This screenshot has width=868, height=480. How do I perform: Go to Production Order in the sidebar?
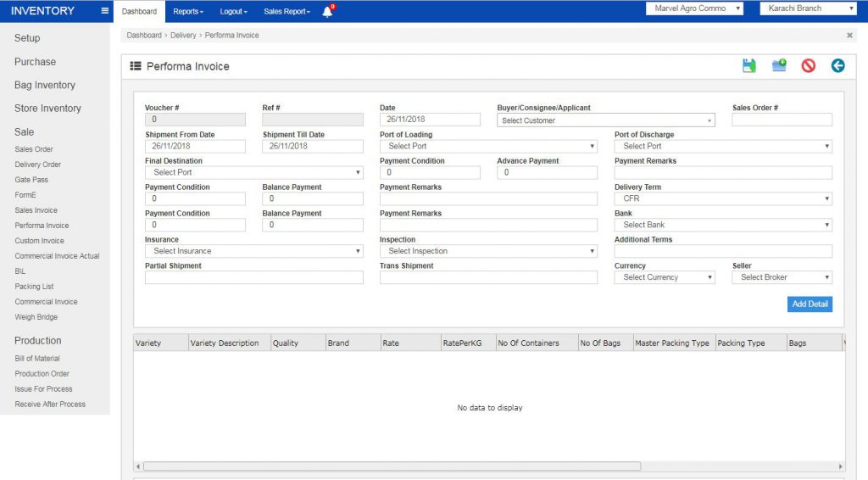point(42,374)
